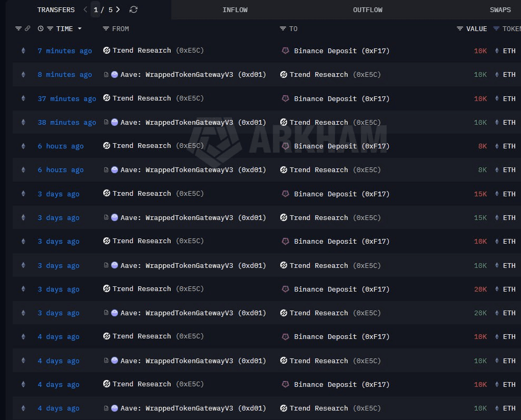Open the '7 minutes ago' transaction link
The height and width of the screenshot is (420, 521).
65,51
